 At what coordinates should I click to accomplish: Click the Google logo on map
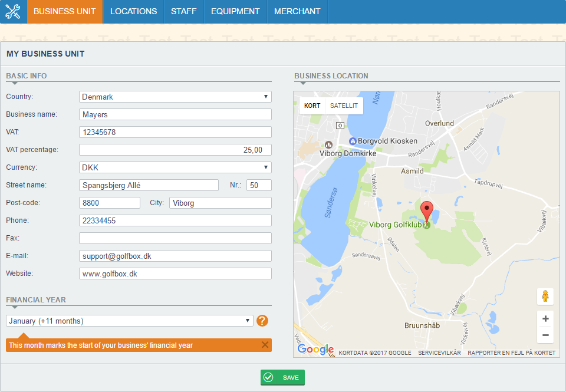click(315, 350)
